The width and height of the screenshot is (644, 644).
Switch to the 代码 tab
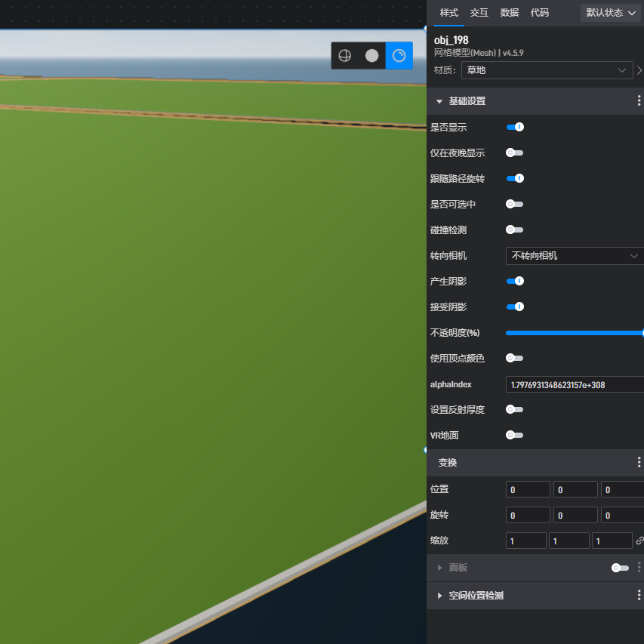[x=539, y=13]
